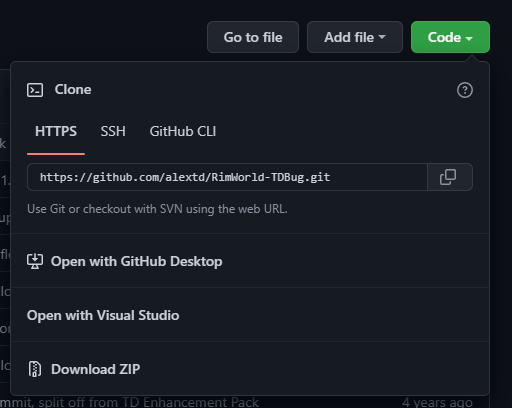Click the Go to file button
This screenshot has height=408, width=512.
(x=253, y=37)
